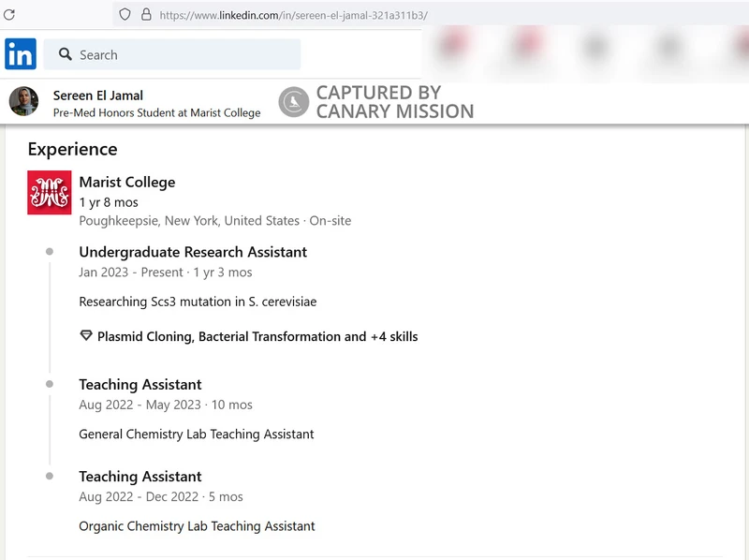749x560 pixels.
Task: Click the General Chemistry Lab Teaching Assistant description
Action: [x=196, y=435]
